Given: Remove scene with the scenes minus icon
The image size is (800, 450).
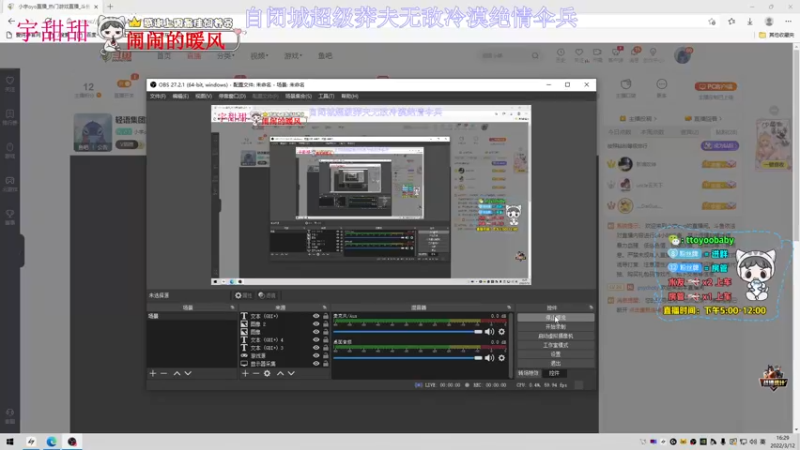Looking at the screenshot, I should pos(164,373).
